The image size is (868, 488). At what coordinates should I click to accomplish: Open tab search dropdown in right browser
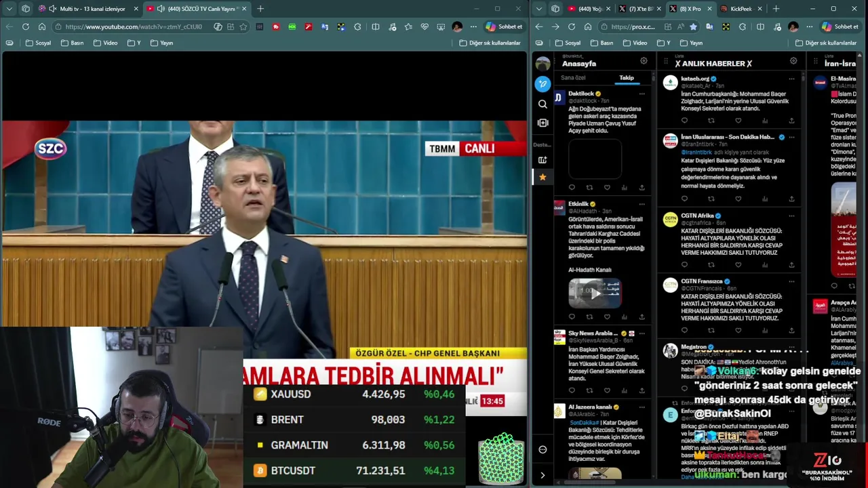539,9
